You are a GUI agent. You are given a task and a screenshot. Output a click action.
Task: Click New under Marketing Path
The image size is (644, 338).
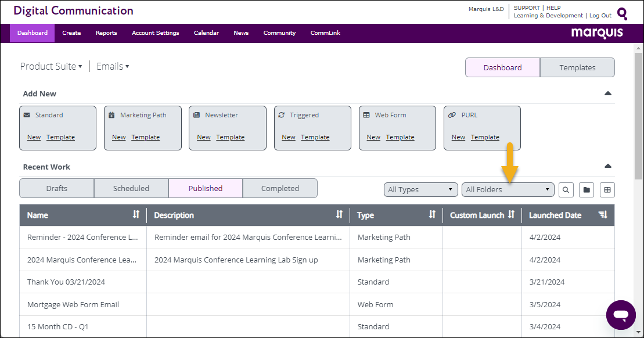(x=118, y=137)
